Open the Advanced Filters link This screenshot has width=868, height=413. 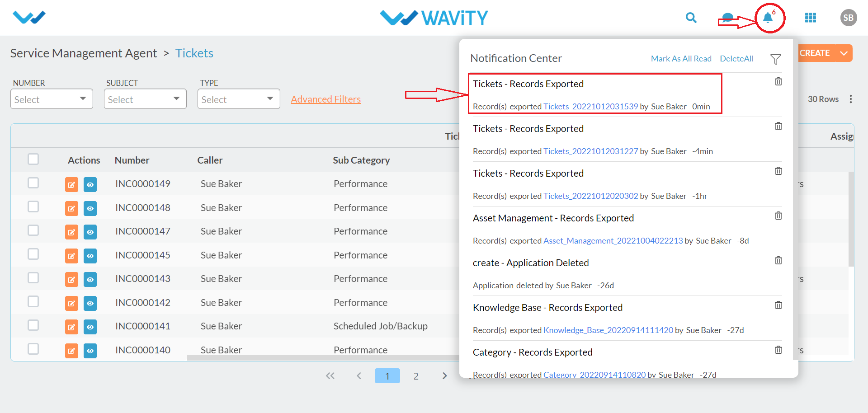[x=325, y=99]
